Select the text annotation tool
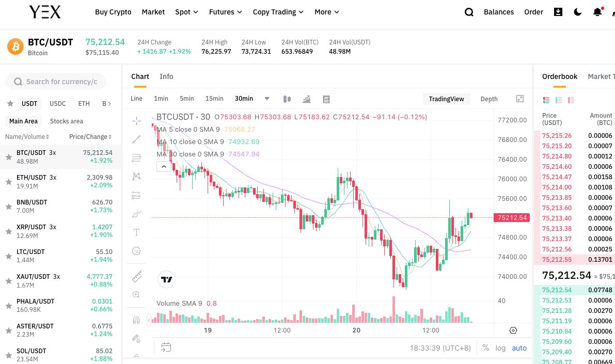Screen dimensions: 615x364 click(x=136, y=232)
